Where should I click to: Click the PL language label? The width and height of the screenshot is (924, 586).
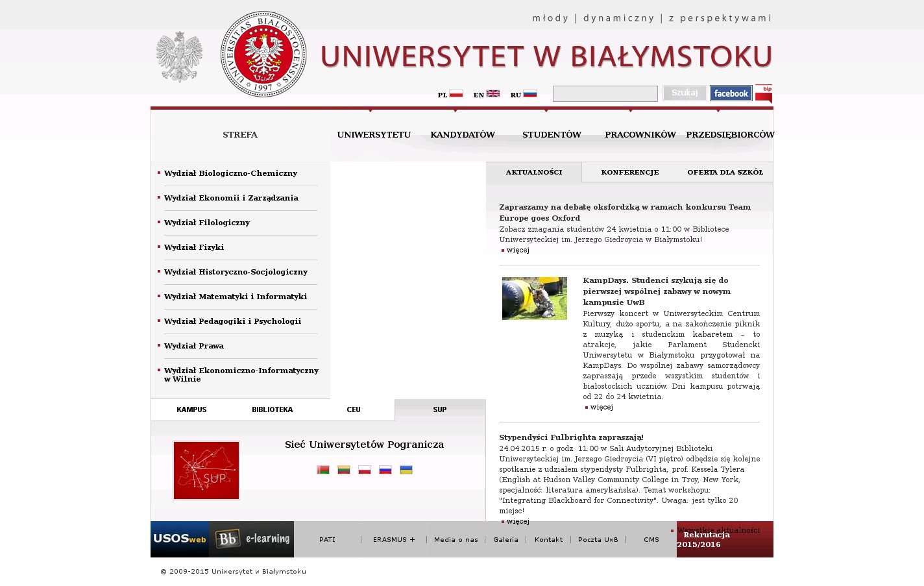click(x=443, y=95)
